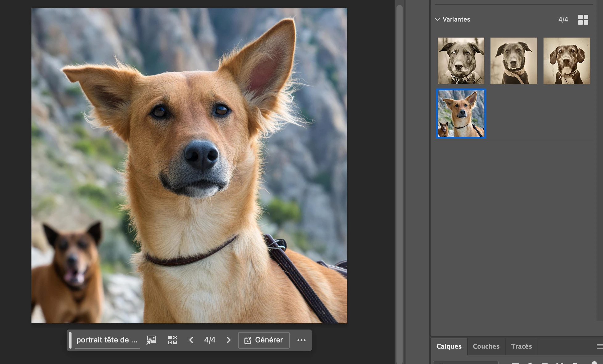Select the third sepia hound variation thumbnail

pos(567,61)
